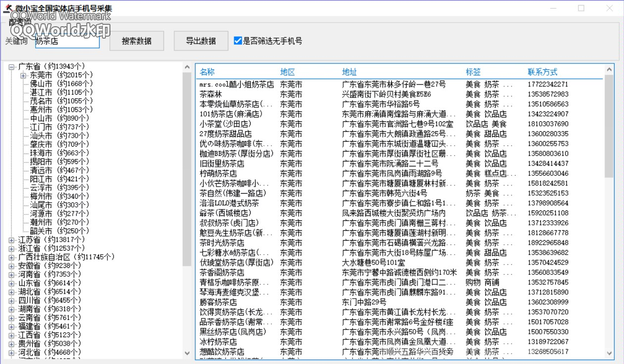Viewport: 624px width, 364px height.
Task: Select the 小茶堂(沙田店) row
Action: tap(400, 124)
